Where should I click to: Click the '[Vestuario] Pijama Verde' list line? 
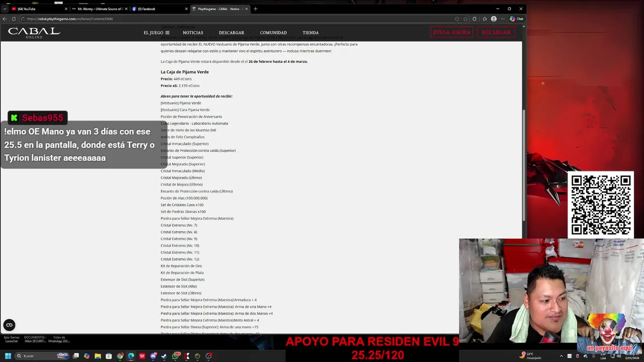point(181,103)
